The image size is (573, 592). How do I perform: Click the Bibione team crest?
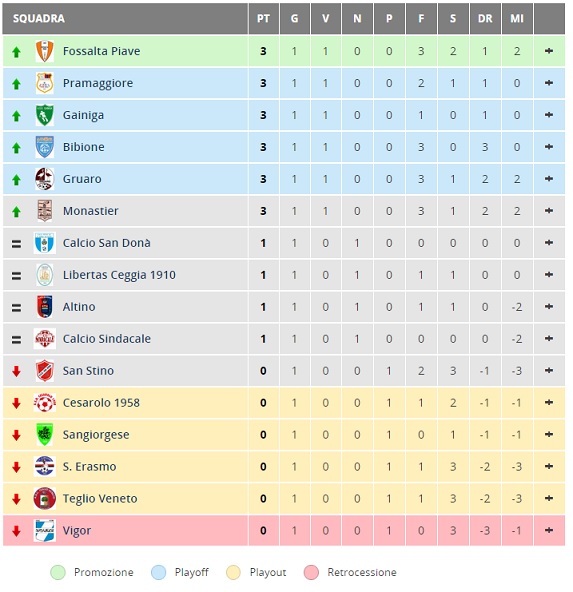pyautogui.click(x=45, y=147)
